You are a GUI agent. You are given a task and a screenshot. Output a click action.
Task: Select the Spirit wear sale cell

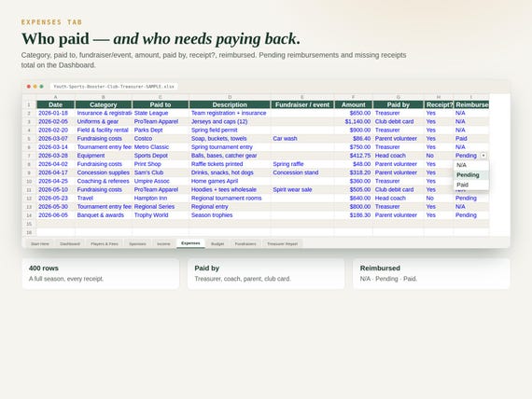[302, 189]
